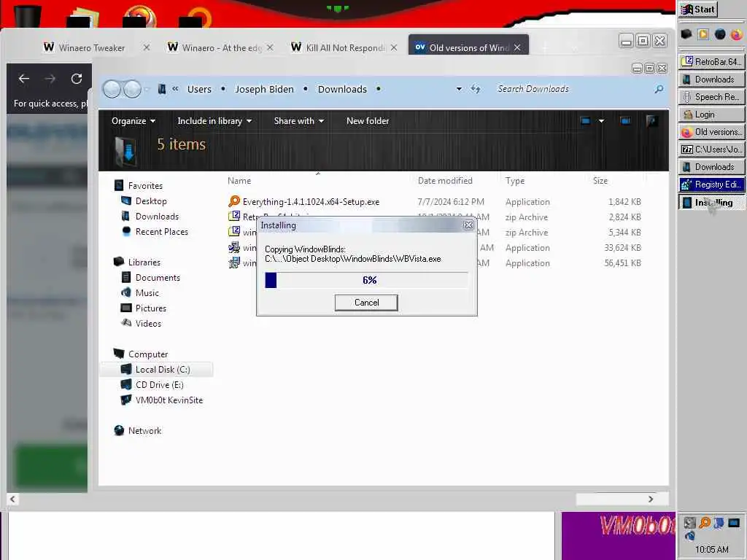Click the Pictures library icon in the sidebar
The image size is (747, 560).
126,308
